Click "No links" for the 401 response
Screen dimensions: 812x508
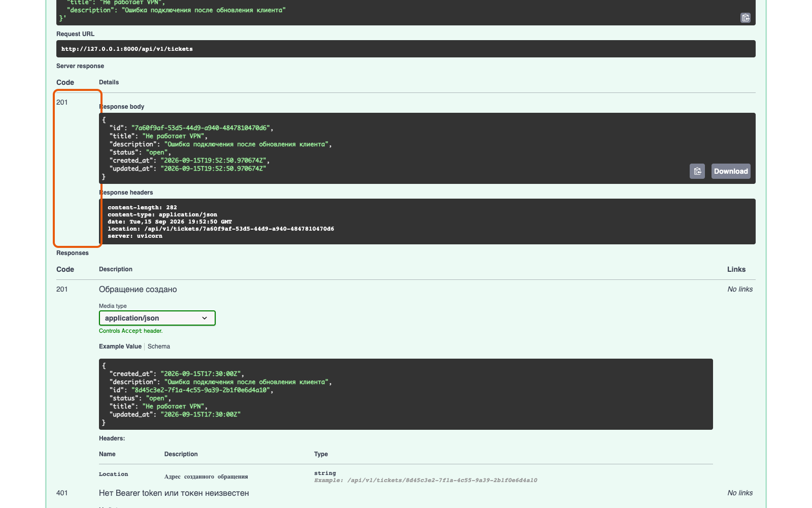click(x=740, y=493)
